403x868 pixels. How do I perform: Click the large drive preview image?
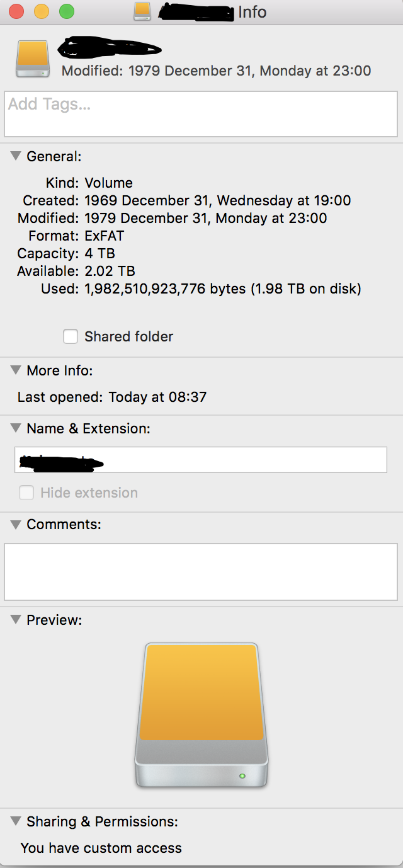[201, 714]
